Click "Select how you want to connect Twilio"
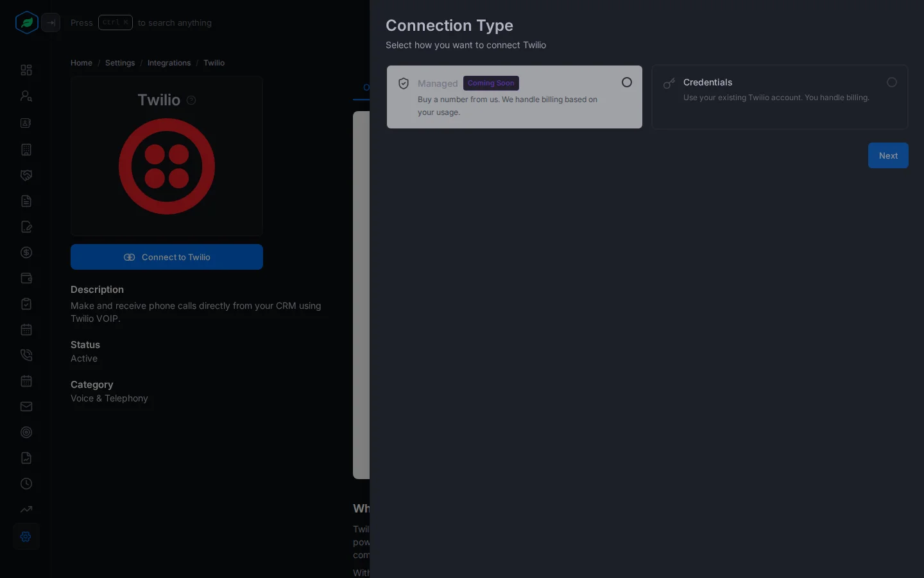This screenshot has height=578, width=924. (466, 45)
